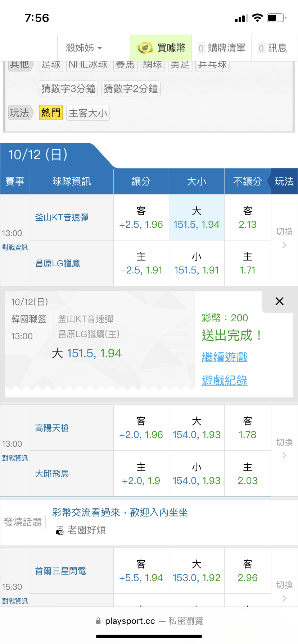Select the 猜數字3分鐘 game option
This screenshot has height=644, width=298.
pyautogui.click(x=68, y=88)
